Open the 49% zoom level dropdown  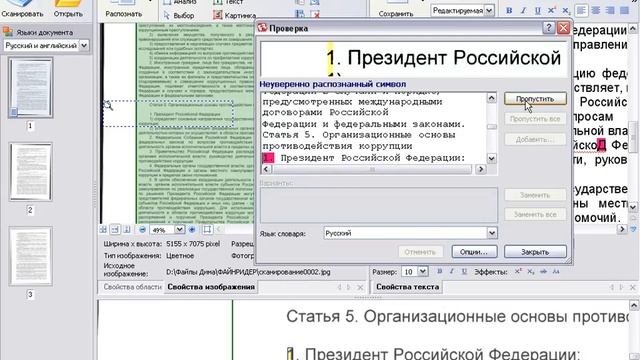click(x=180, y=230)
